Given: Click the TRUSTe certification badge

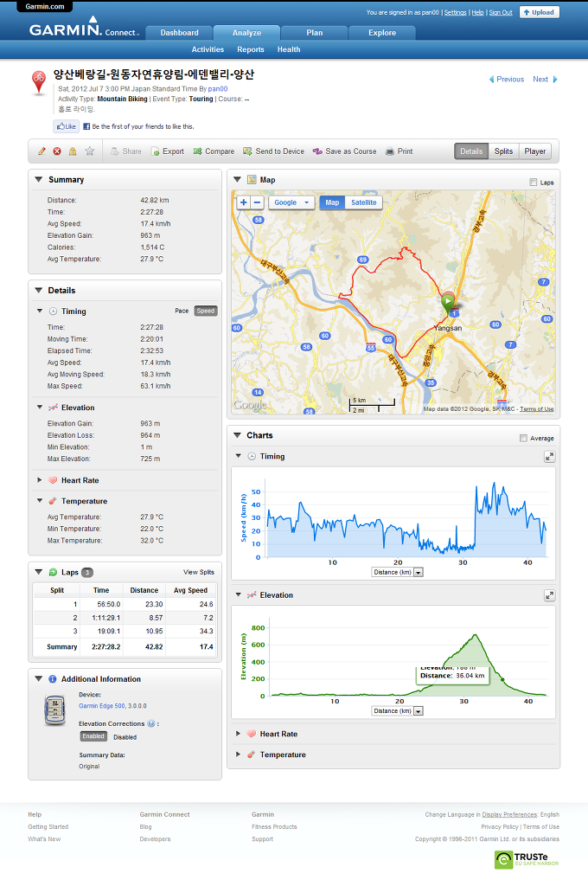Looking at the screenshot, I should [527, 860].
